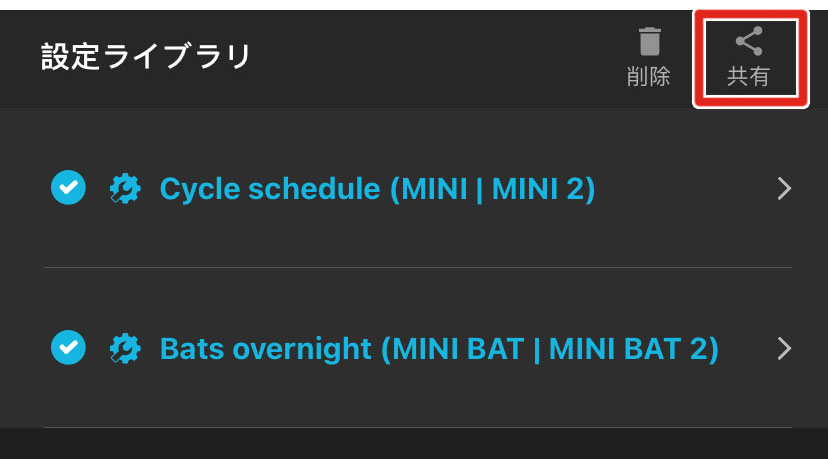Viewport: 828px width, 459px height.
Task: Click the 設定ライブラリ header title
Action: [x=146, y=56]
